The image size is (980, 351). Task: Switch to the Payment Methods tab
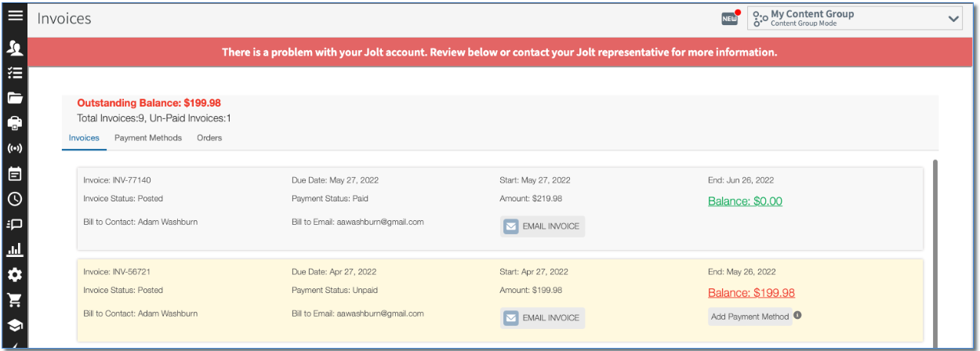148,138
